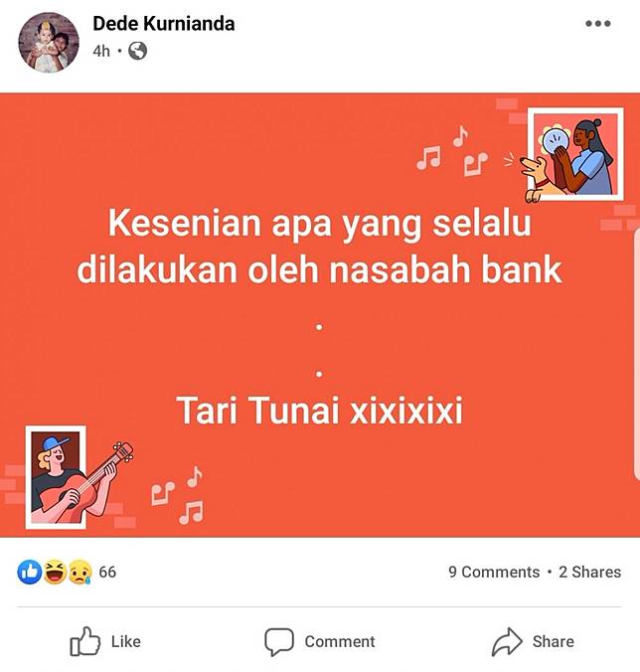Click the tambourine woman illustration
Image resolution: width=640 pixels, height=672 pixels.
(x=571, y=155)
